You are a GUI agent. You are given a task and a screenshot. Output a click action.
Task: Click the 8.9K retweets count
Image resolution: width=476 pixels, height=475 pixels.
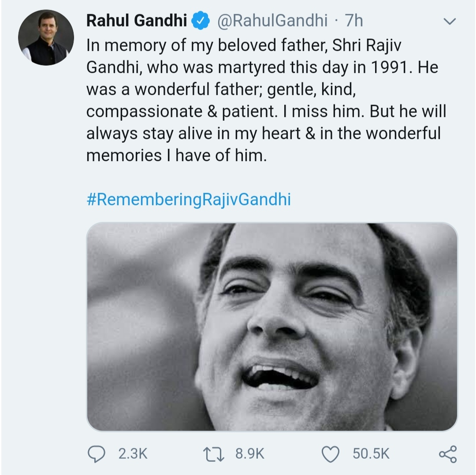point(249,454)
